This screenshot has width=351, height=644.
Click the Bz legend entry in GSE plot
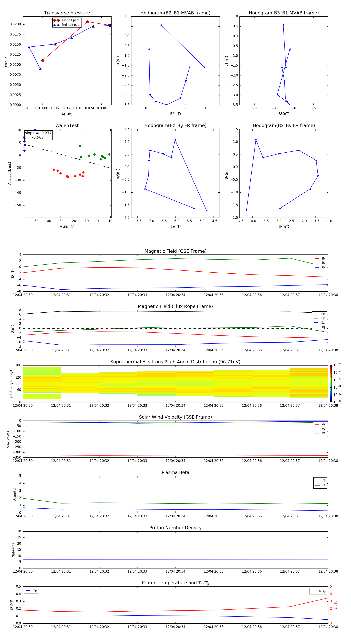[x=320, y=267]
